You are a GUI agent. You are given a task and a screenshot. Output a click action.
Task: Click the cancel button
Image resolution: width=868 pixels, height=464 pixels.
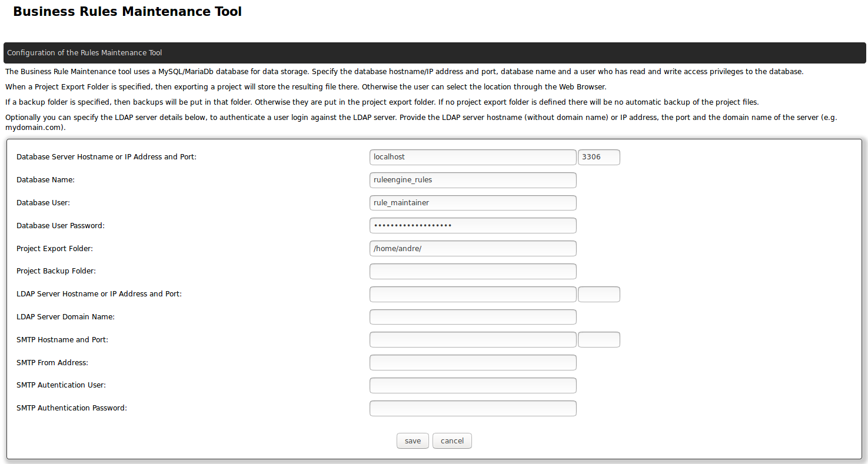pos(452,441)
